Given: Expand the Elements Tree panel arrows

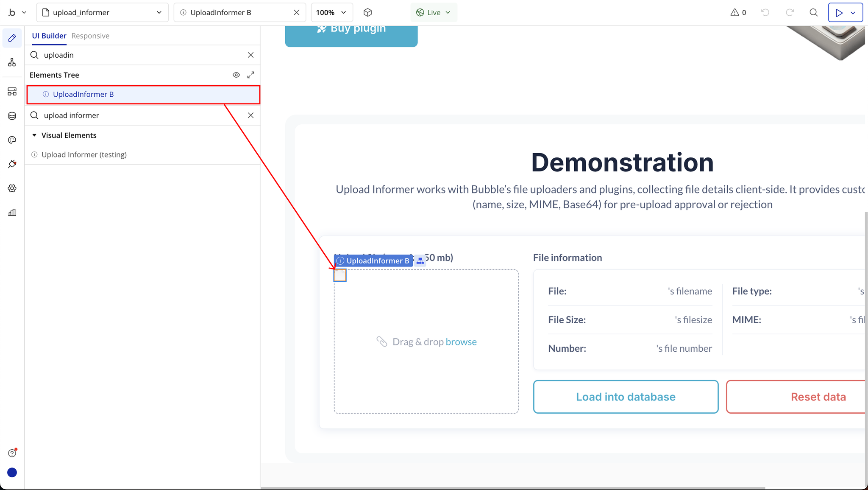Looking at the screenshot, I should click(251, 75).
